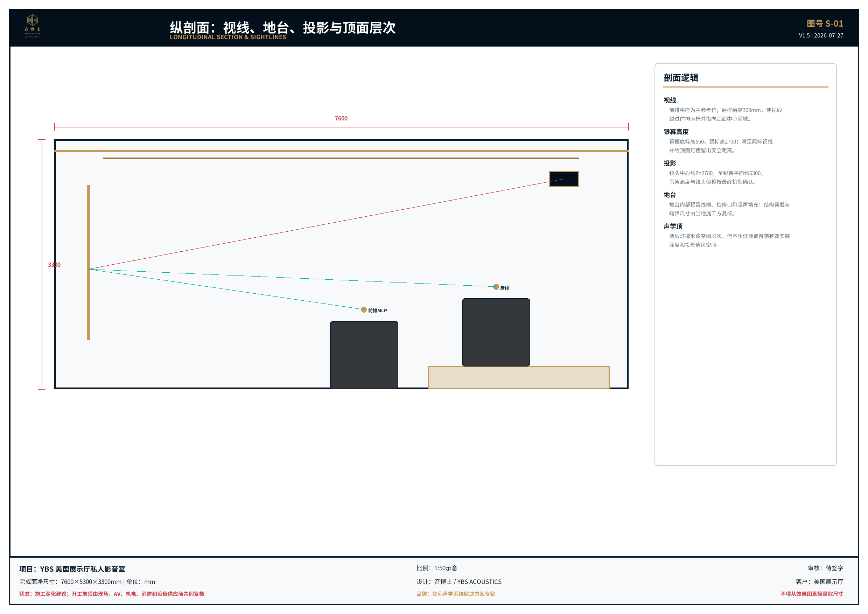Image resolution: width=868 pixels, height=614 pixels.
Task: Click the beige riser platform
Action: pos(519,377)
